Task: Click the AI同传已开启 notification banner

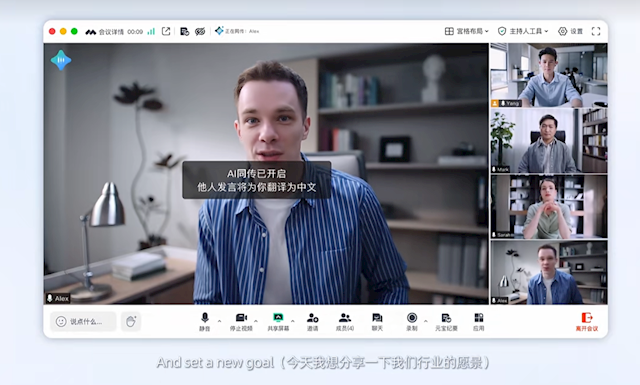Action: [256, 180]
